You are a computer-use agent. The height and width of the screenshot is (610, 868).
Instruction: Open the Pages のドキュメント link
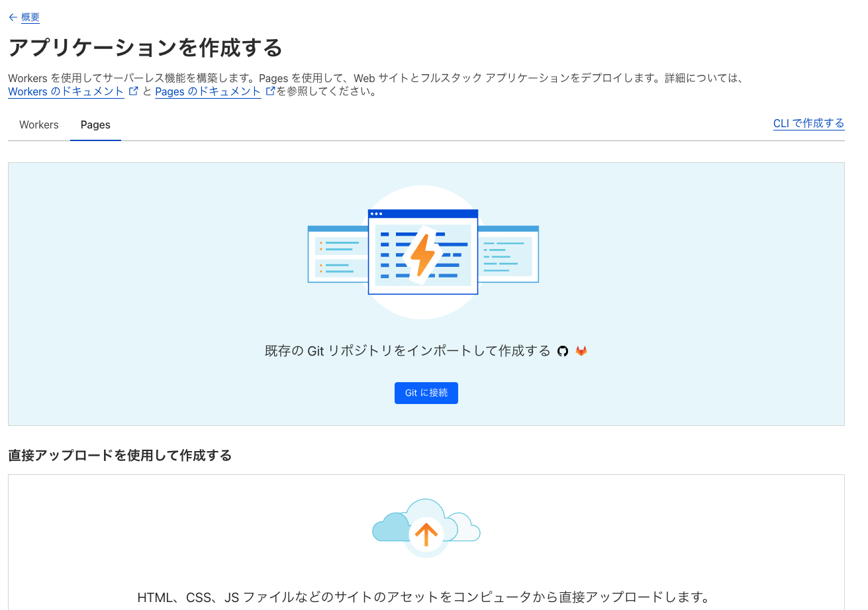click(x=208, y=91)
